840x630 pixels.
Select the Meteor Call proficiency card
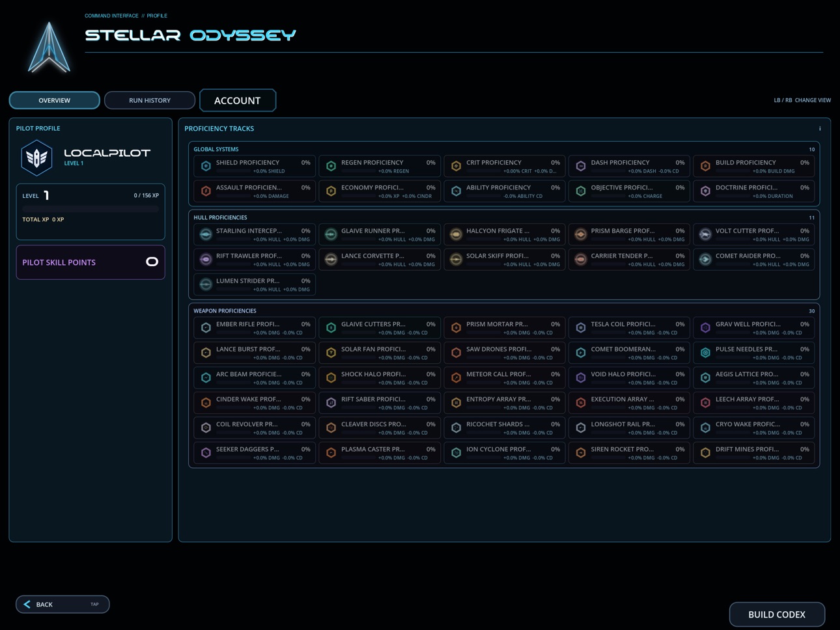505,377
